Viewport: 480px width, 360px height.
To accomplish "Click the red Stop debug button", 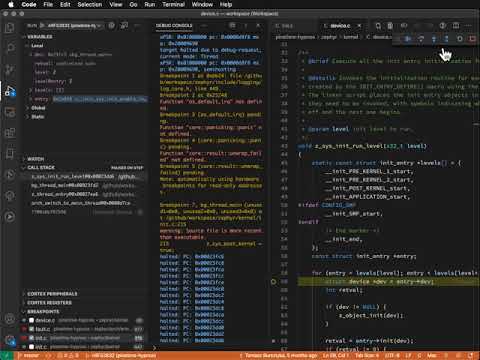I will tap(472, 39).
